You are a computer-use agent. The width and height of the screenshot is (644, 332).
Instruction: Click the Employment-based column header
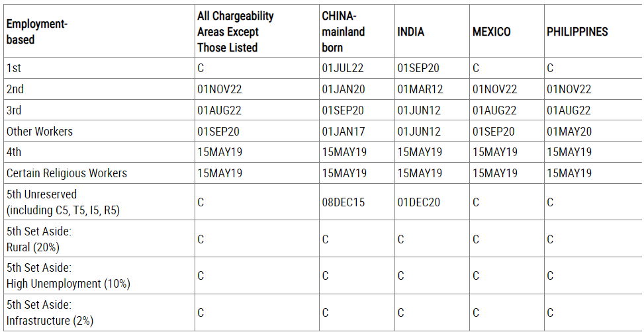coord(37,32)
